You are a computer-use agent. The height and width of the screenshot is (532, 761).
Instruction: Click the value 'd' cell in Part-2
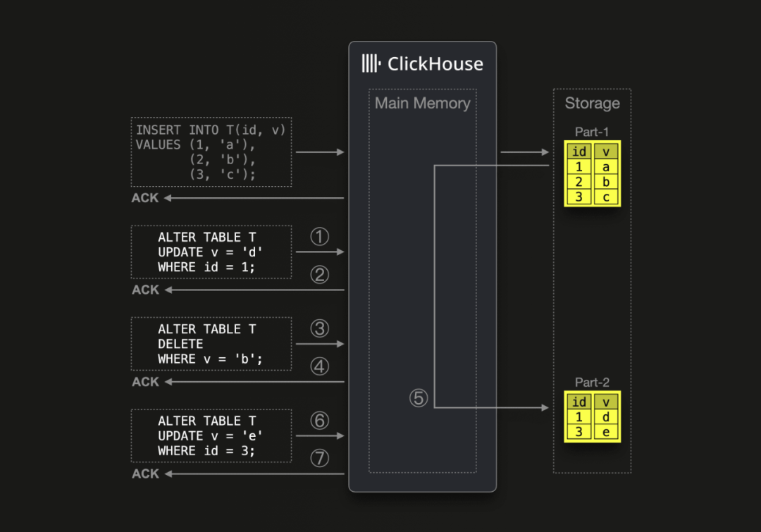pyautogui.click(x=606, y=416)
